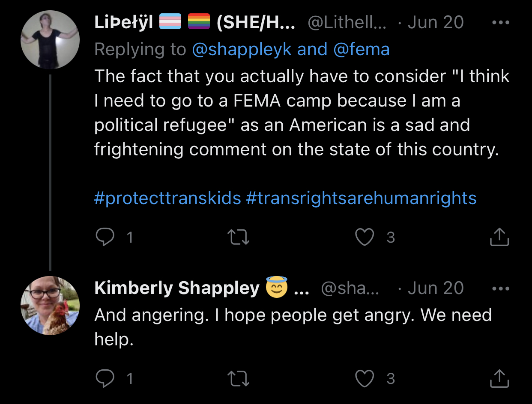Open Kimberly Shappley's profile by name
This screenshot has height=404, width=532.
pos(176,288)
